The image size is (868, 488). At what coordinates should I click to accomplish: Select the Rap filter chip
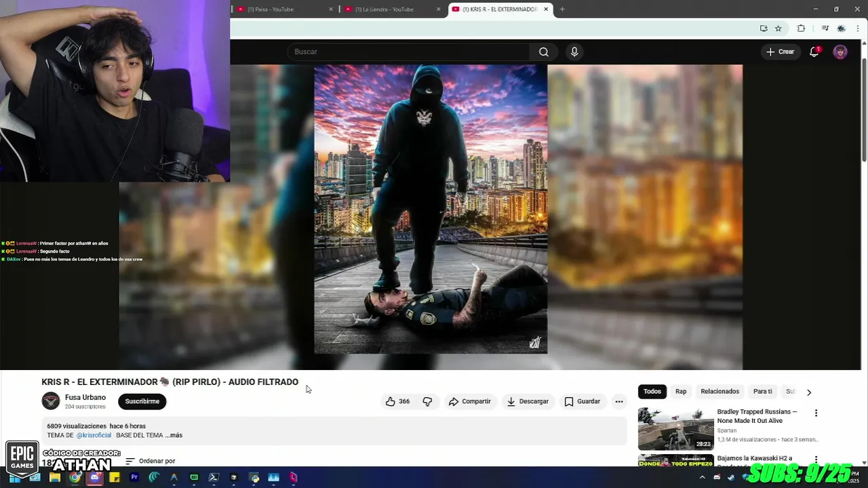pyautogui.click(x=681, y=391)
